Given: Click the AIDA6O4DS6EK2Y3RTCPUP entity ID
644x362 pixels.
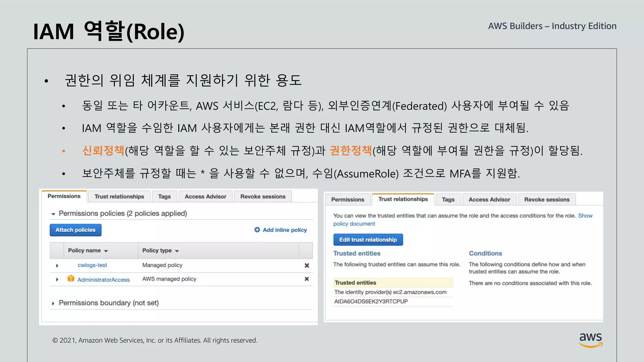Looking at the screenshot, I should pos(371,302).
